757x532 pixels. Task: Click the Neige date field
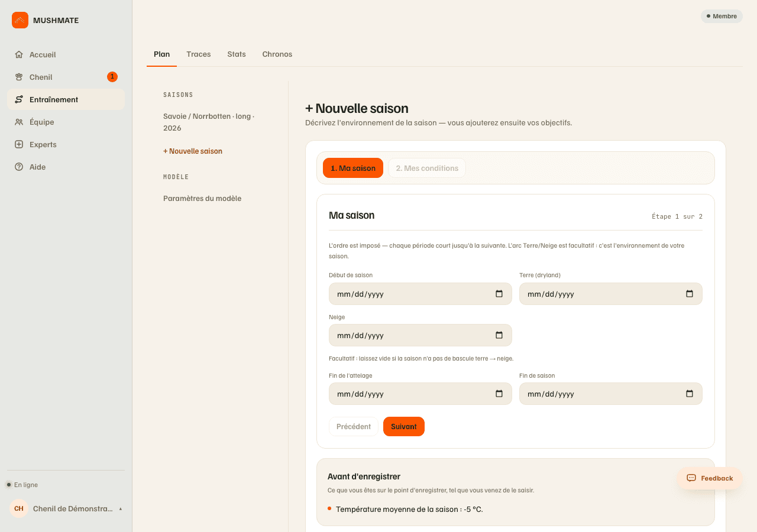[420, 335]
